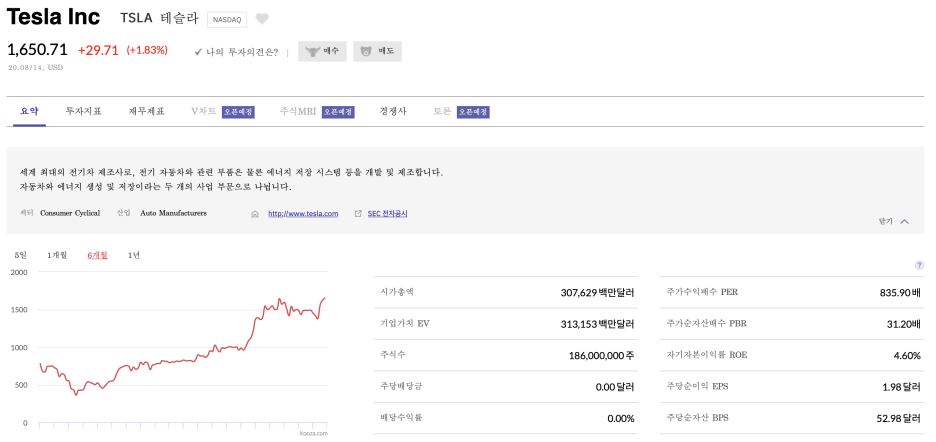
Task: Click the PBR value 31.20 배
Action: (x=904, y=324)
